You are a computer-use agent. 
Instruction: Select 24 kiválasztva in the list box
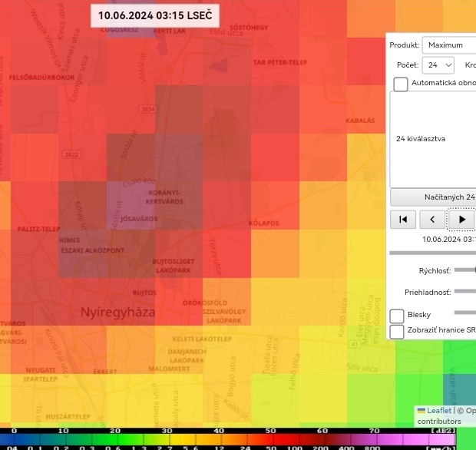(x=421, y=139)
